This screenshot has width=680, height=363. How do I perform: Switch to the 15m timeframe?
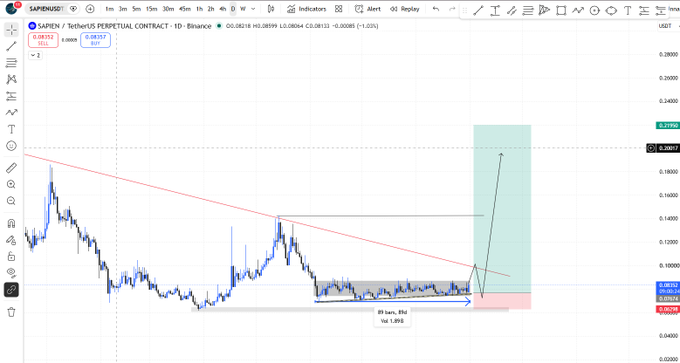pyautogui.click(x=151, y=9)
